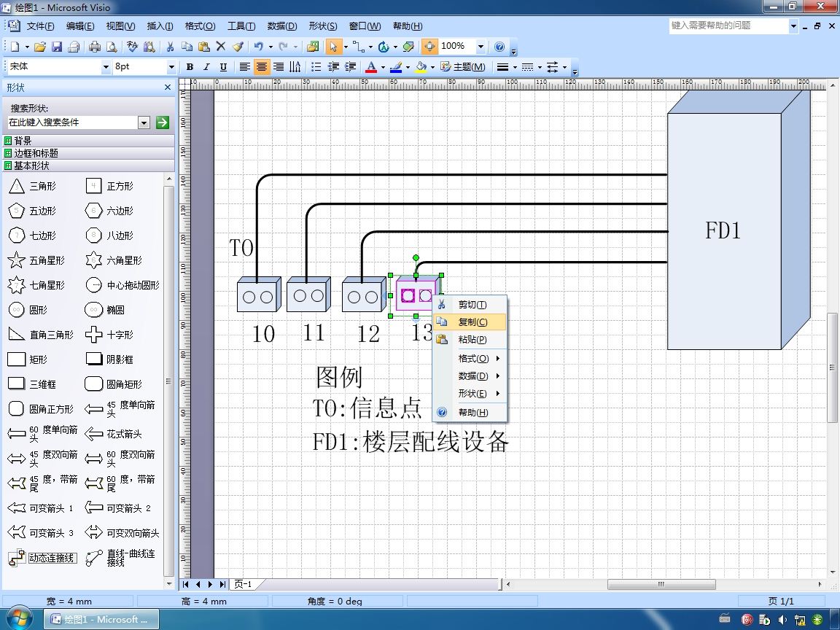
Task: Align text to the left
Action: point(244,67)
